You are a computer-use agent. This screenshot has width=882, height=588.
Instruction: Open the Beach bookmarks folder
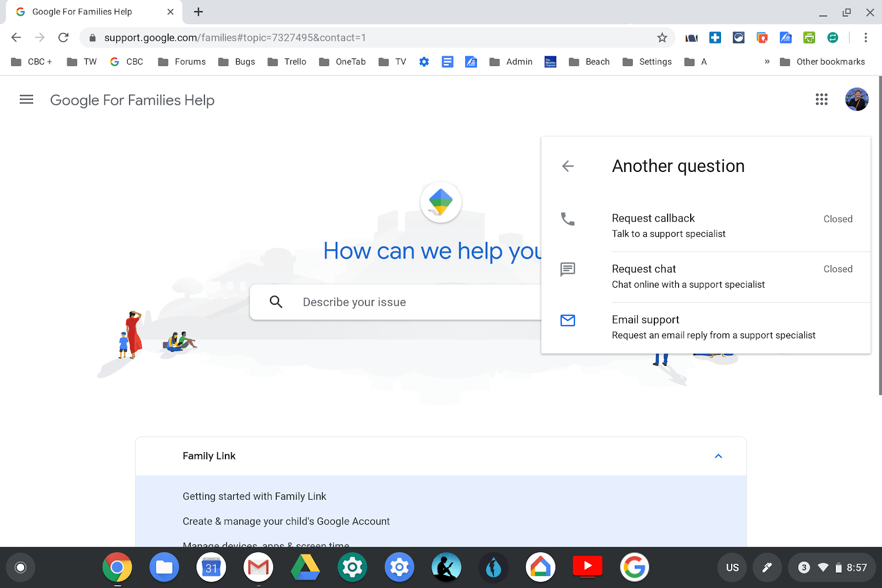(589, 62)
